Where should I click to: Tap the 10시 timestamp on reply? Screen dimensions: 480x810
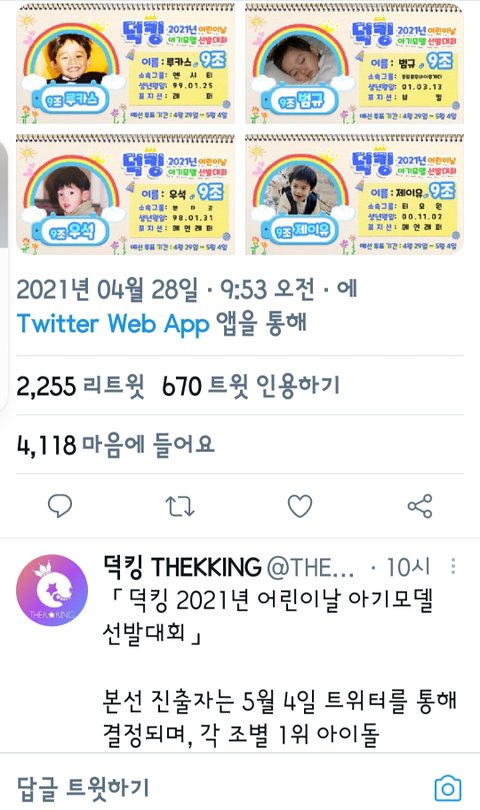[x=408, y=567]
